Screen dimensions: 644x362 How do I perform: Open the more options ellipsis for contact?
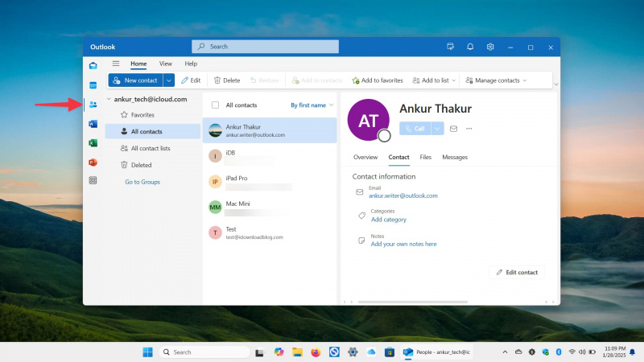tap(469, 129)
